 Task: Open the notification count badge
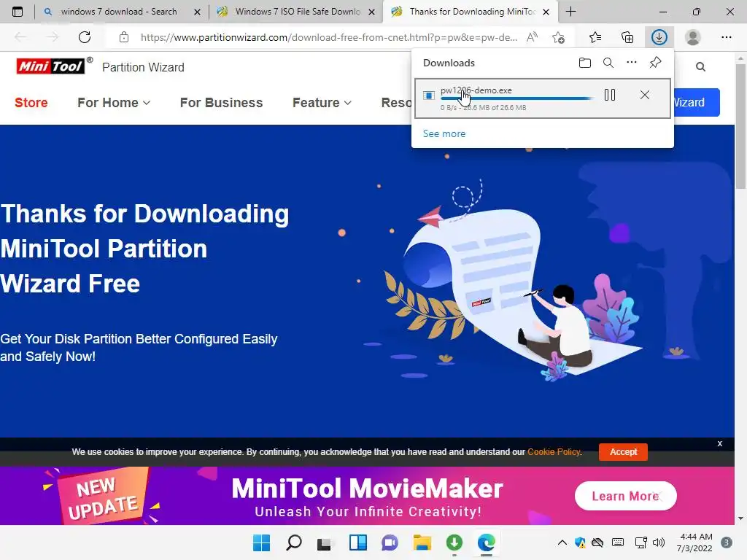[x=727, y=542]
